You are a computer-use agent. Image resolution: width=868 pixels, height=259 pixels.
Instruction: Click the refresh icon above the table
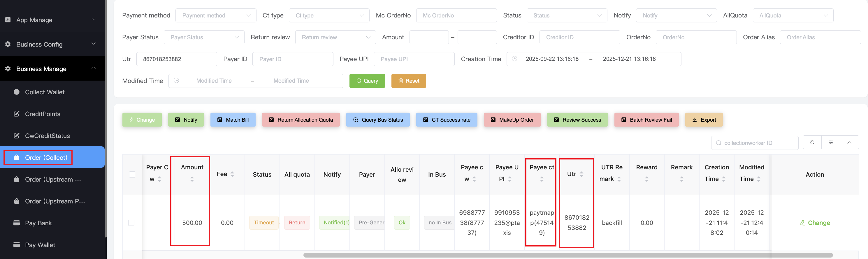[x=812, y=143]
